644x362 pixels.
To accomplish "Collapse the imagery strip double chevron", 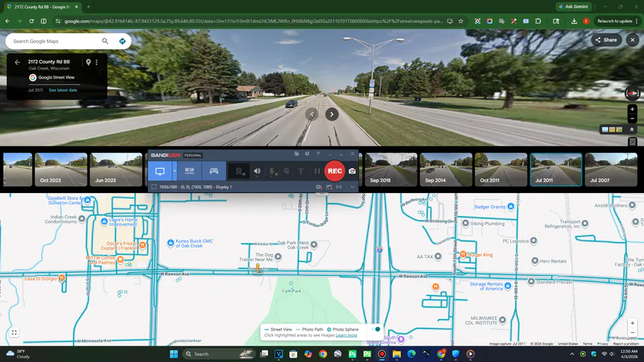I will click(632, 129).
